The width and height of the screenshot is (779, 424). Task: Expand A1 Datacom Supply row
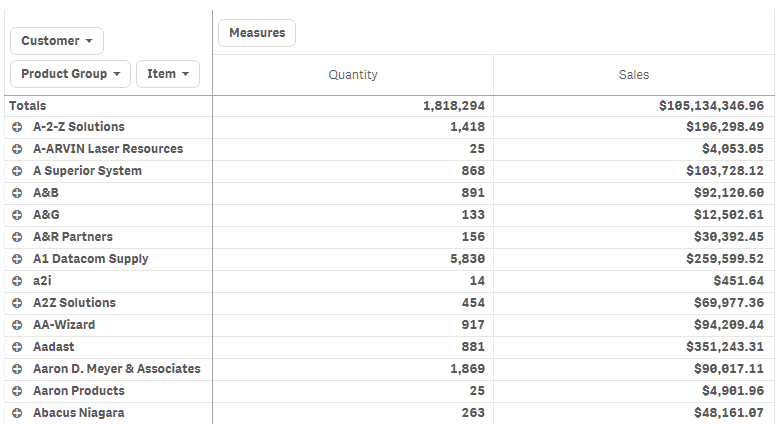17,259
